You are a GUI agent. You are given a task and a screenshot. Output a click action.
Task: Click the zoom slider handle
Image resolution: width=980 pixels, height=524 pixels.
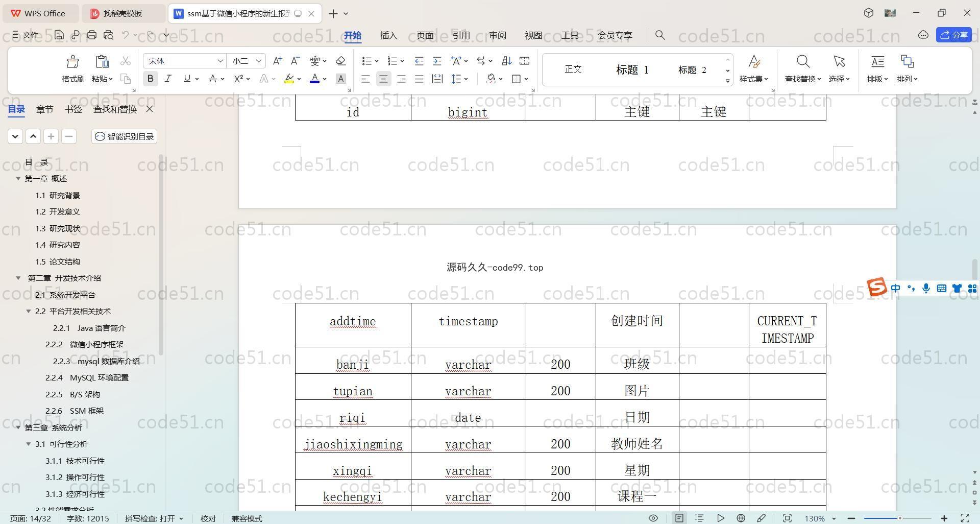point(900,518)
